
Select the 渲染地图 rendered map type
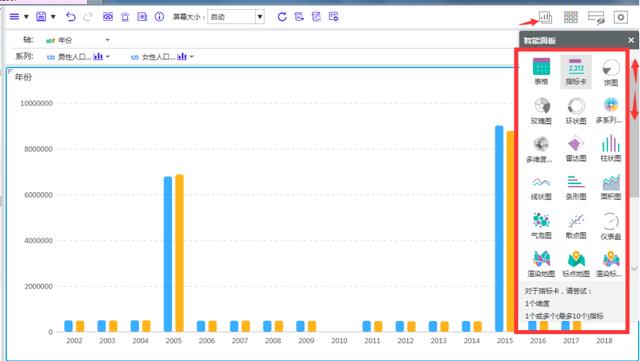click(541, 264)
